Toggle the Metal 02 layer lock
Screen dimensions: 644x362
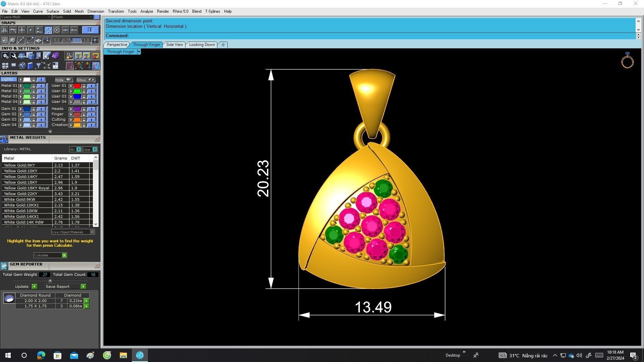coord(34,91)
